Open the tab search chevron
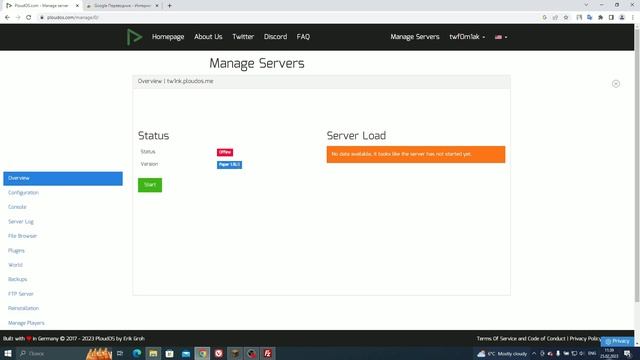Viewport: 640px width, 360px height. click(x=587, y=5)
